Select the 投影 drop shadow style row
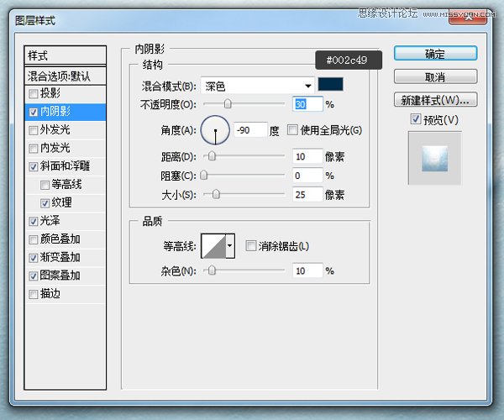This screenshot has height=420, width=504. 66,94
